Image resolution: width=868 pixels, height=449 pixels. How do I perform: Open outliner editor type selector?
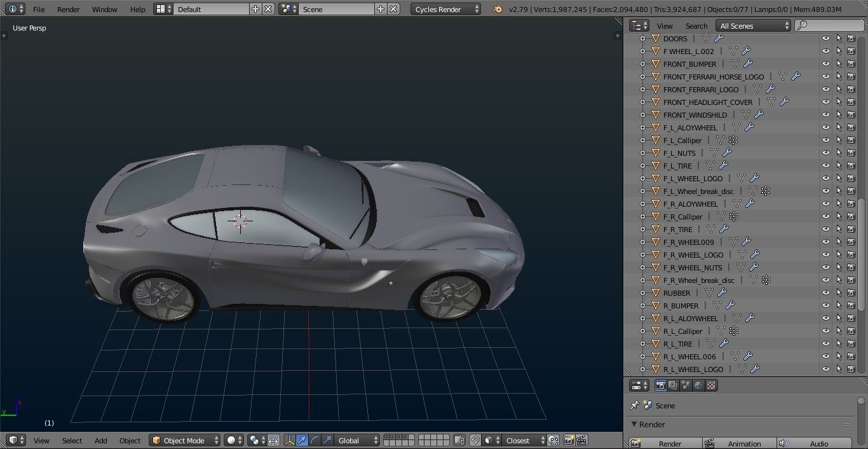tap(639, 25)
